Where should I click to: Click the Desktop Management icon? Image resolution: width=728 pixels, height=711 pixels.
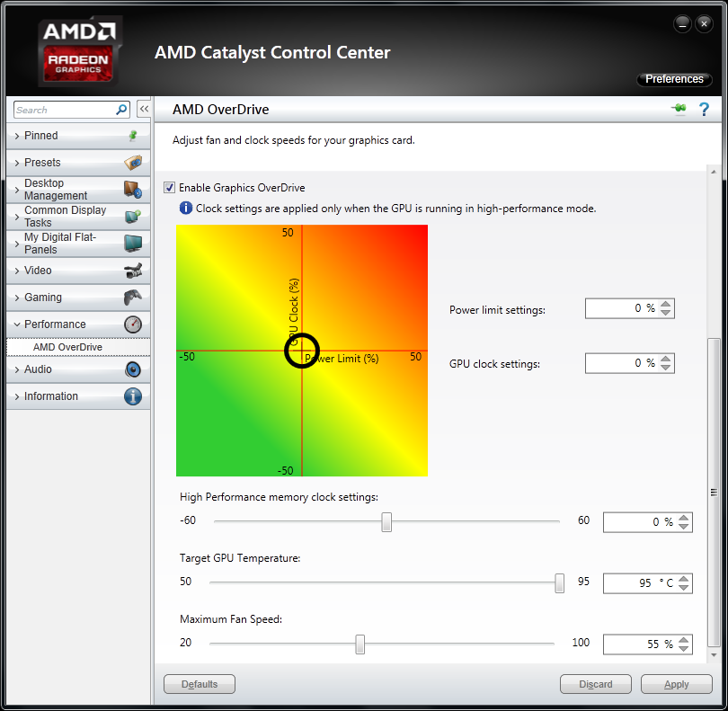coord(133,190)
